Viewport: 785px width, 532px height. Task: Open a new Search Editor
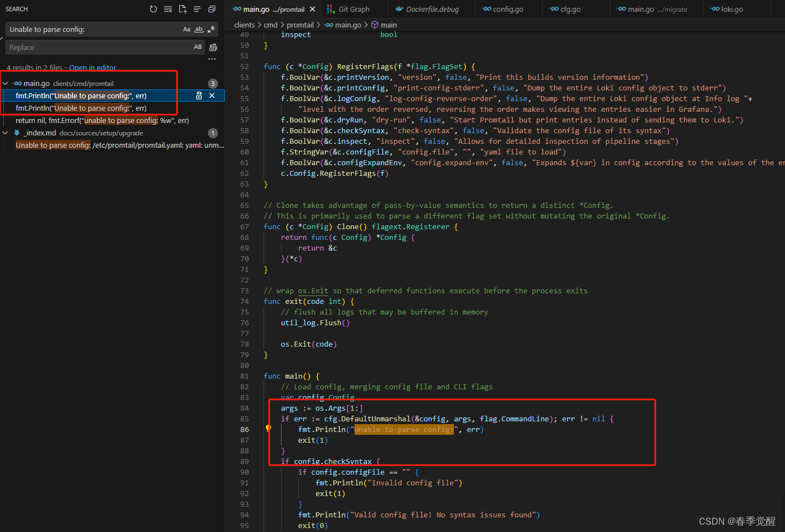tap(182, 8)
